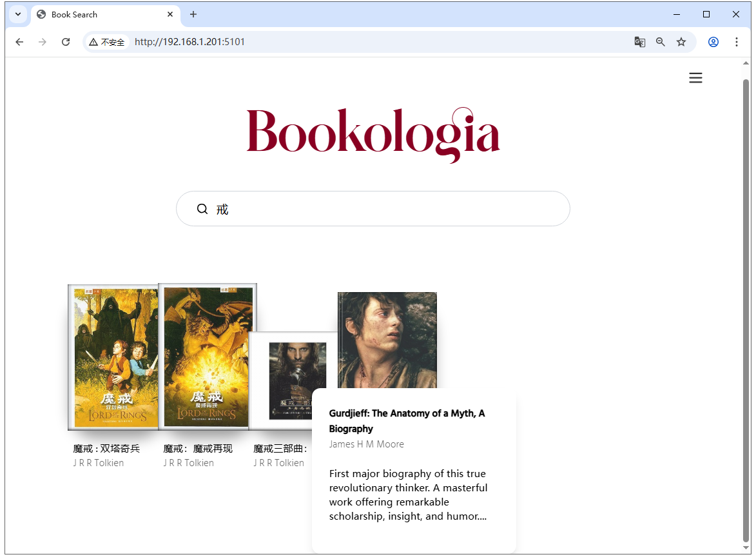Viewport: 756px width, 559px height.
Task: Close the browser window
Action: point(736,14)
